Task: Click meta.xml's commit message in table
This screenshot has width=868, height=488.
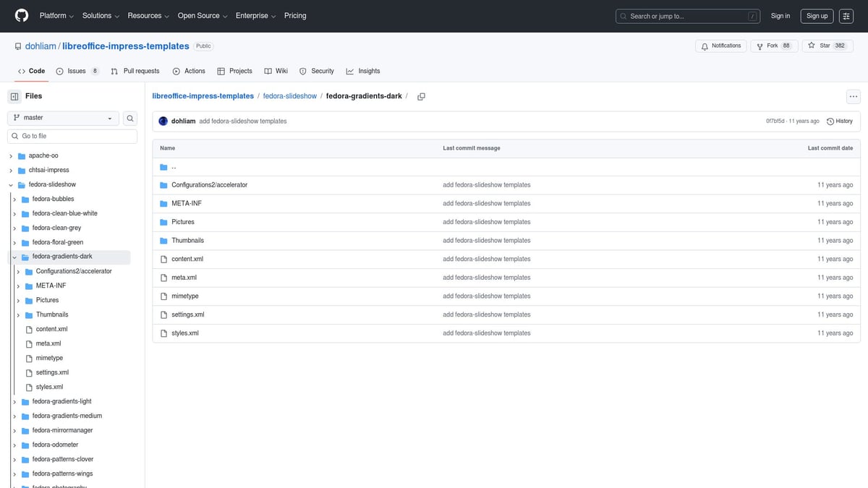Action: pos(487,278)
